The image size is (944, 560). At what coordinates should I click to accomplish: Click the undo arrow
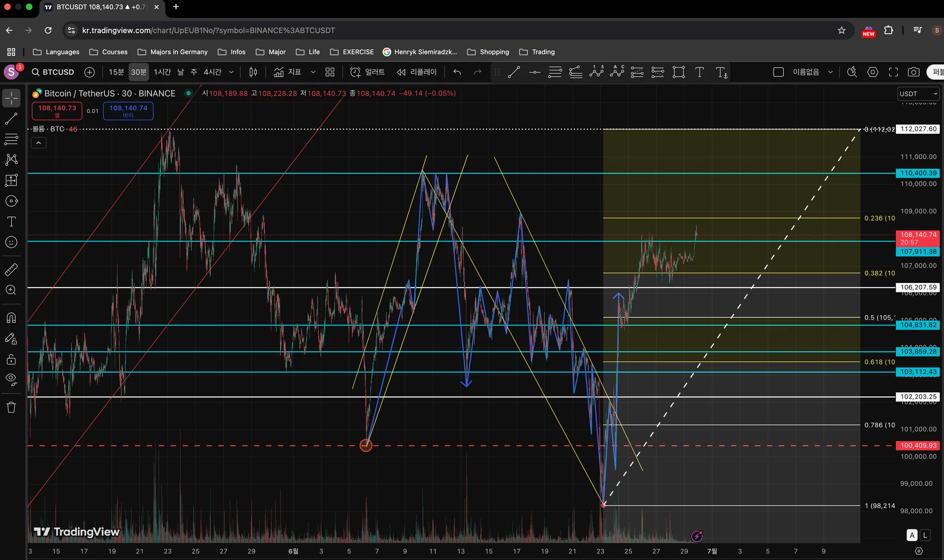pos(457,72)
